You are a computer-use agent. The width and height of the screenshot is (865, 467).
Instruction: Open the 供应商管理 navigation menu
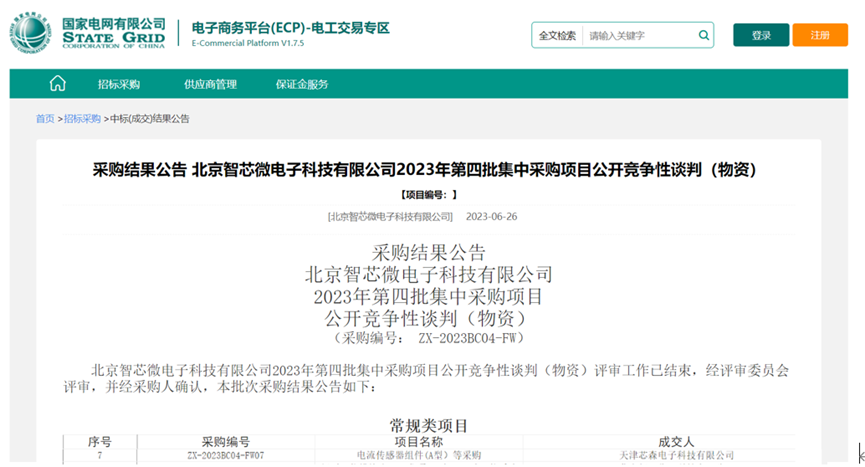coord(210,84)
